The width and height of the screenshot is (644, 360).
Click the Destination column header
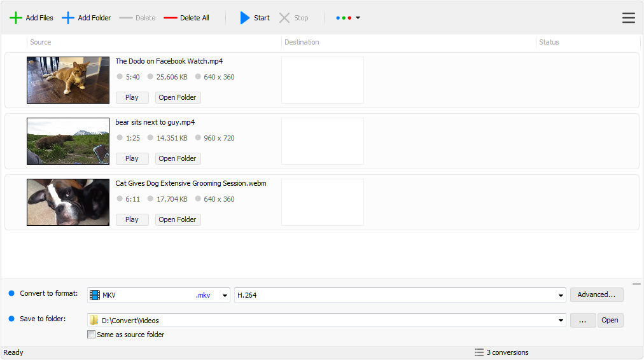pos(302,42)
